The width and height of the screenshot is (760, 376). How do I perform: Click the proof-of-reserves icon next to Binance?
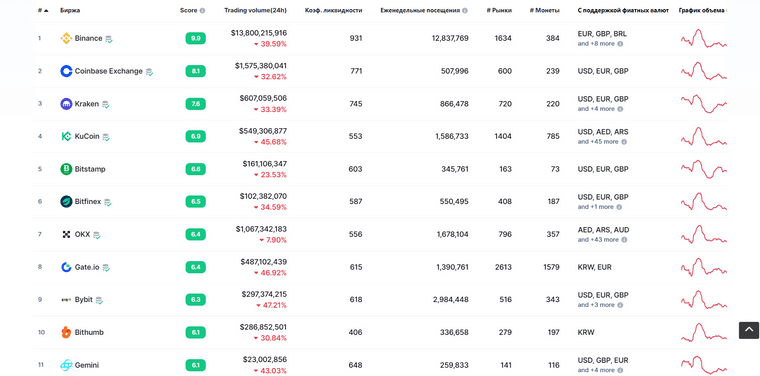(109, 39)
